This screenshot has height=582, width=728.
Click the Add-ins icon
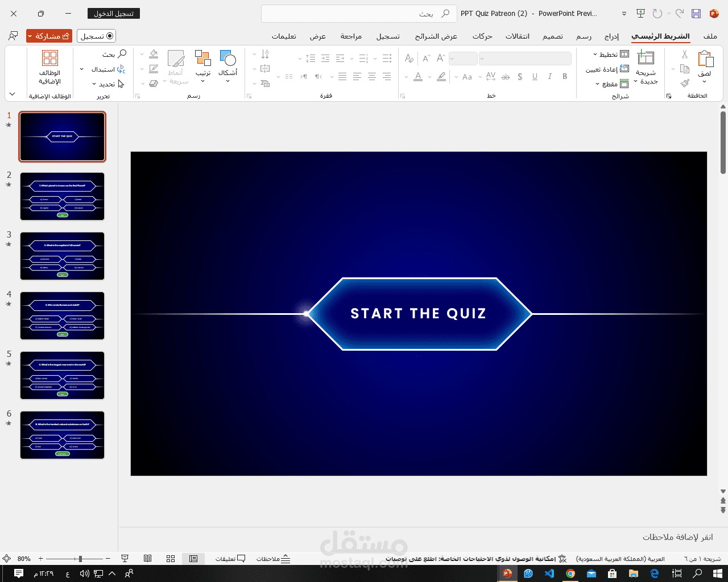50,58
